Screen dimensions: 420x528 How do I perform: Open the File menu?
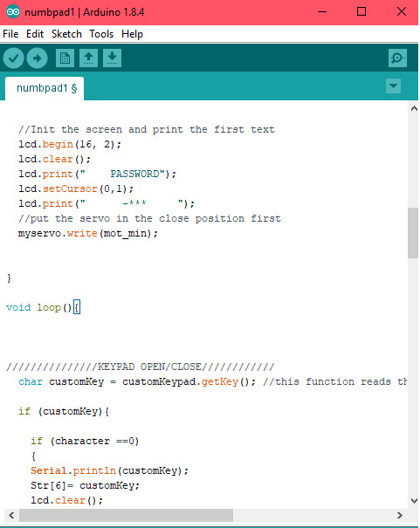pos(10,34)
